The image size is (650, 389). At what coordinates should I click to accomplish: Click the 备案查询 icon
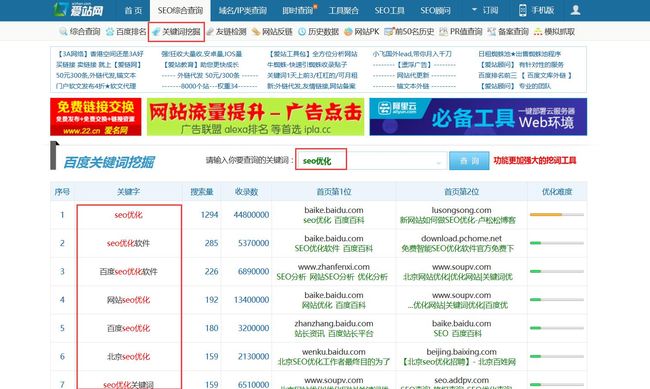point(492,32)
